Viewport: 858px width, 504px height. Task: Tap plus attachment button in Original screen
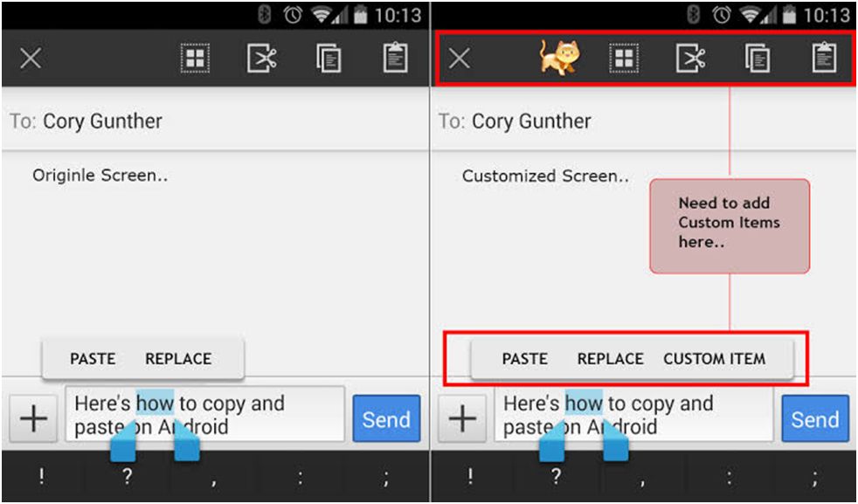pos(33,418)
